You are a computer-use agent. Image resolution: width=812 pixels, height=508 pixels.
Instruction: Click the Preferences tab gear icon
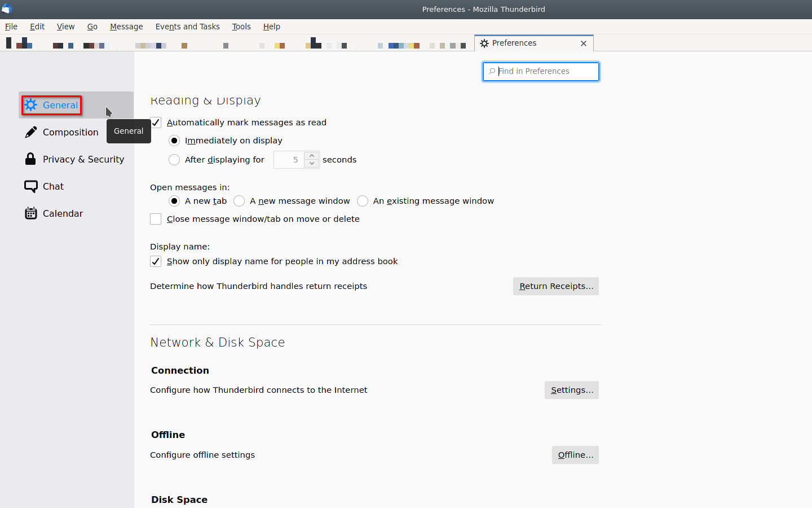[x=484, y=43]
